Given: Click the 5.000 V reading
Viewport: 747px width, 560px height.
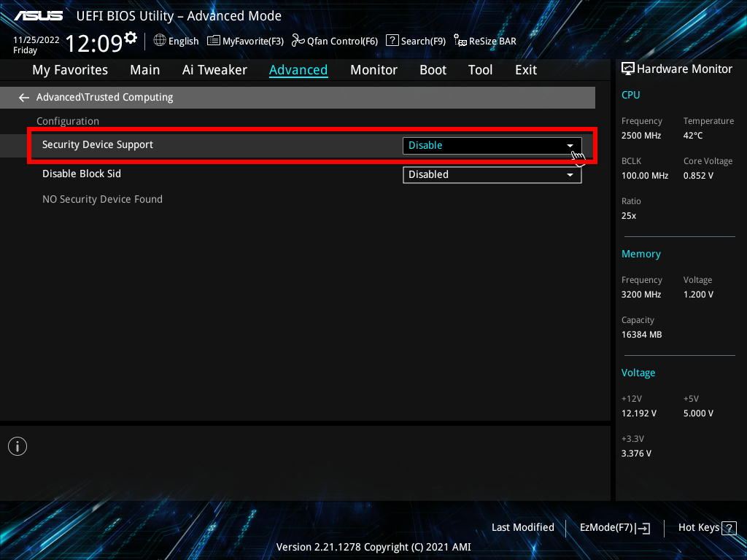Looking at the screenshot, I should click(698, 413).
